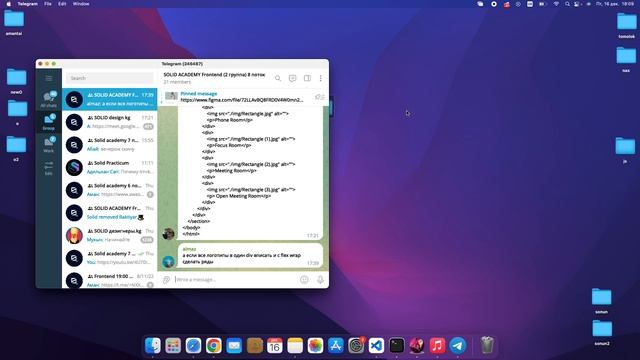Open Mail from the Dock
The width and height of the screenshot is (640, 360).
tap(234, 345)
